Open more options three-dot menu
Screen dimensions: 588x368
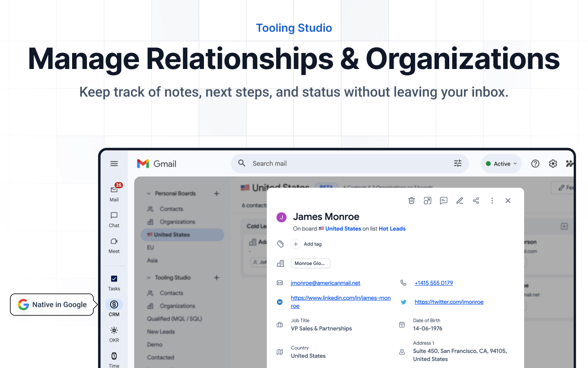pyautogui.click(x=492, y=201)
